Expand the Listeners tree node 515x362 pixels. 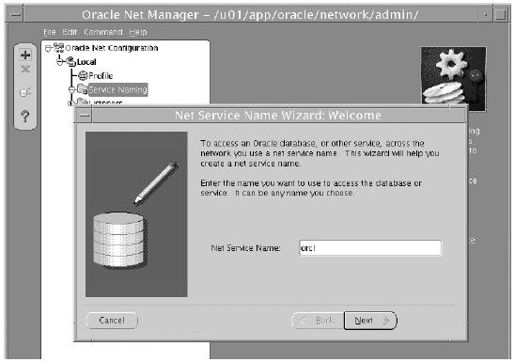click(70, 103)
